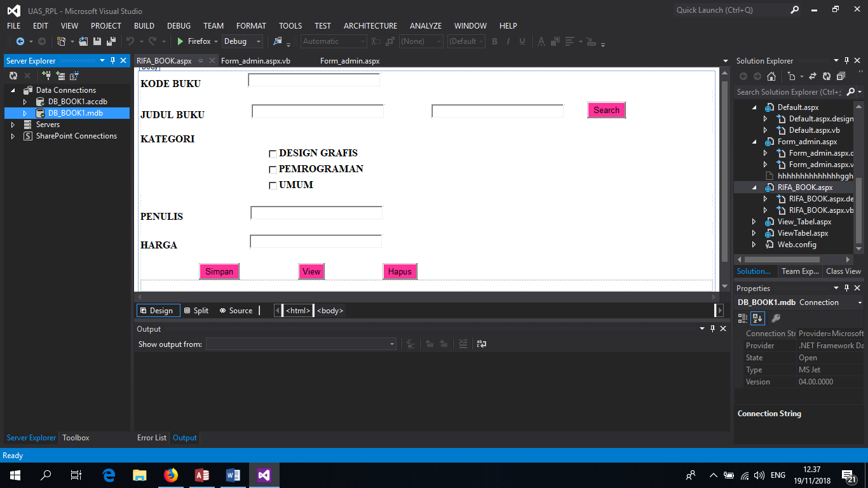Click the Refresh icon in Server Explorer

[x=12, y=76]
